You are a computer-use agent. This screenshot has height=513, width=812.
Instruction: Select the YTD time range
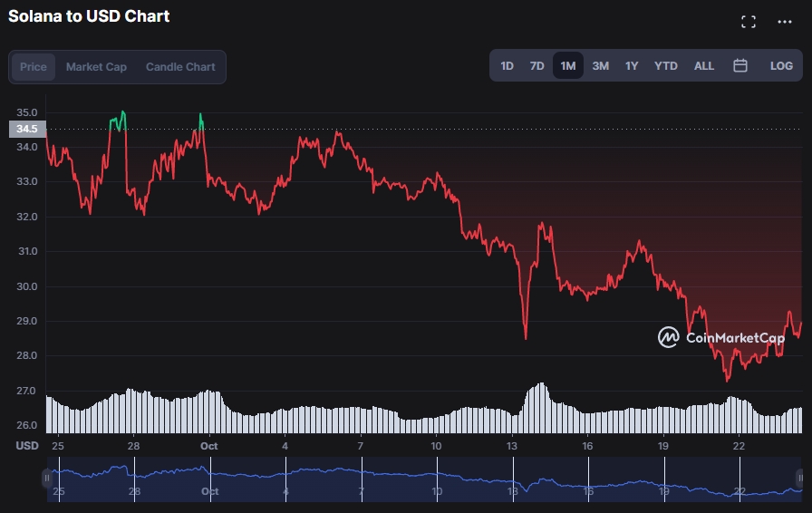[x=665, y=66]
